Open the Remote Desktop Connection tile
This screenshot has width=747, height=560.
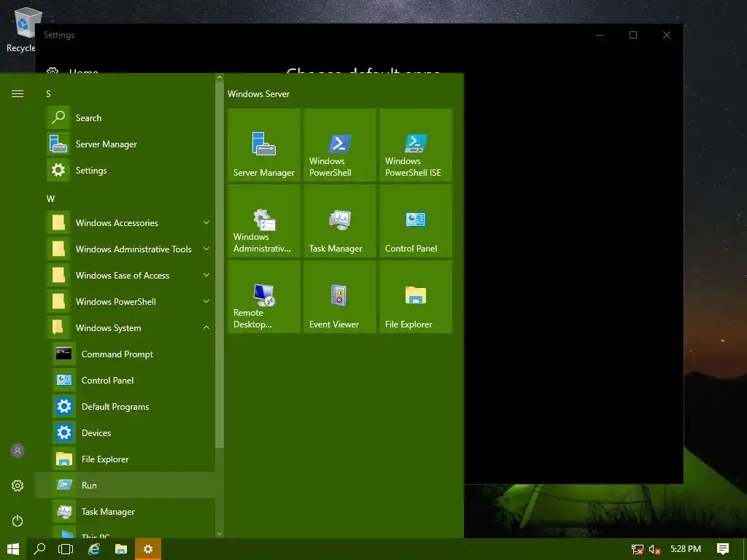pyautogui.click(x=263, y=296)
